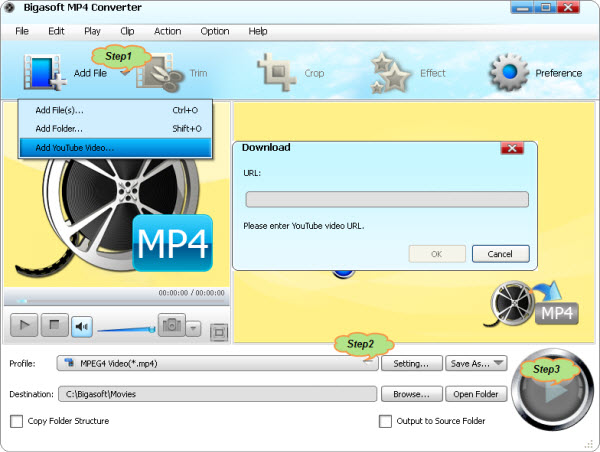
Task: Click the Add File toolbar label
Action: coord(90,73)
